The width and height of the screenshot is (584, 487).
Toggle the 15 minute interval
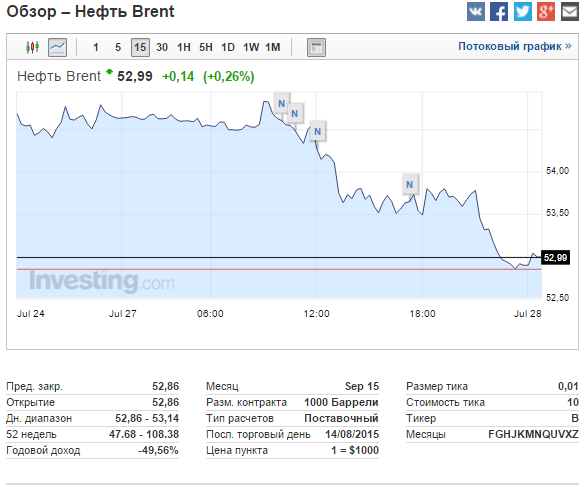click(140, 47)
